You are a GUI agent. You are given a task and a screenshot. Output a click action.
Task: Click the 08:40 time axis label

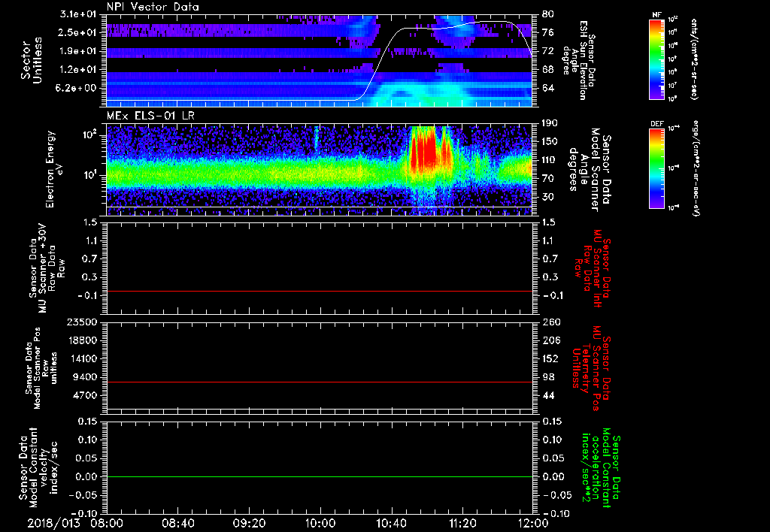coord(177,523)
